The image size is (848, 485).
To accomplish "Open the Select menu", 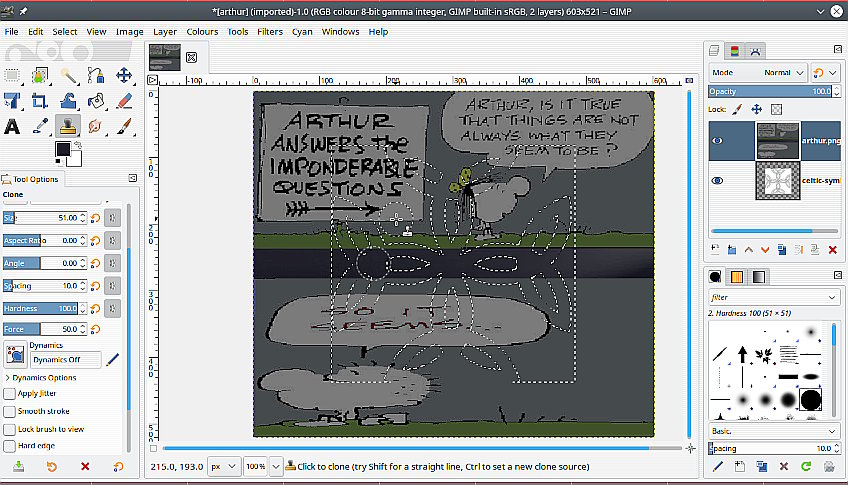I will [65, 32].
